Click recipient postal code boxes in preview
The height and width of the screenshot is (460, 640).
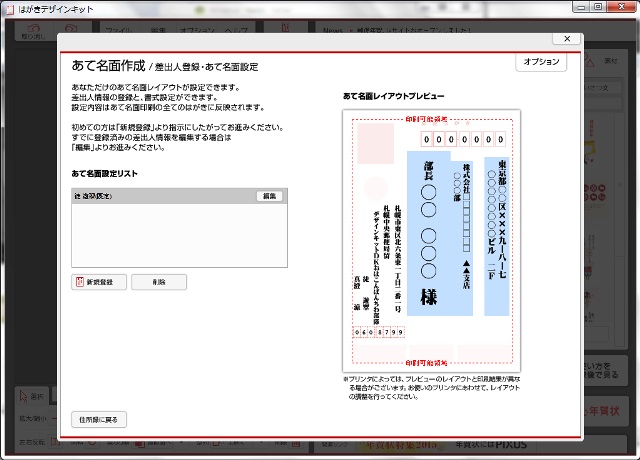tap(463, 139)
